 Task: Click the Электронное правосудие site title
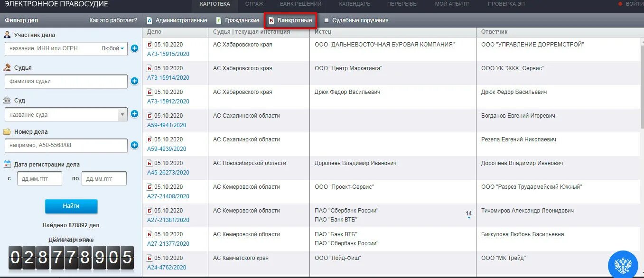(56, 4)
